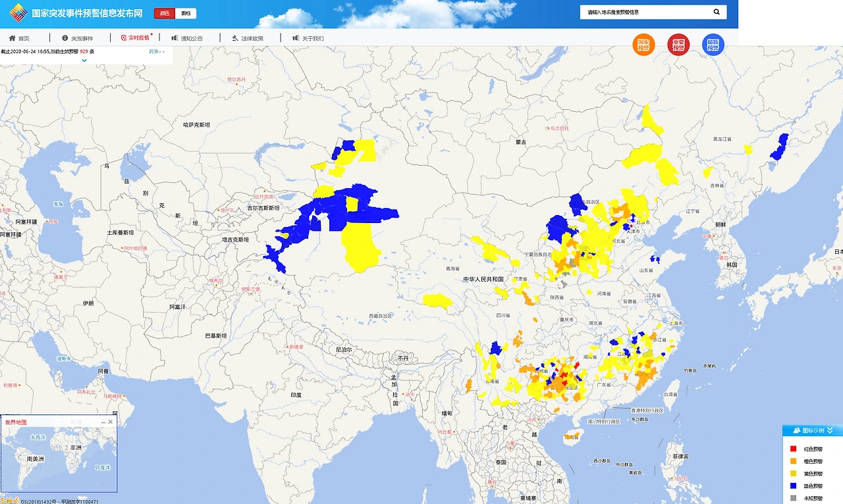
Task: Click the 图标示例 legend title text
Action: 813,430
